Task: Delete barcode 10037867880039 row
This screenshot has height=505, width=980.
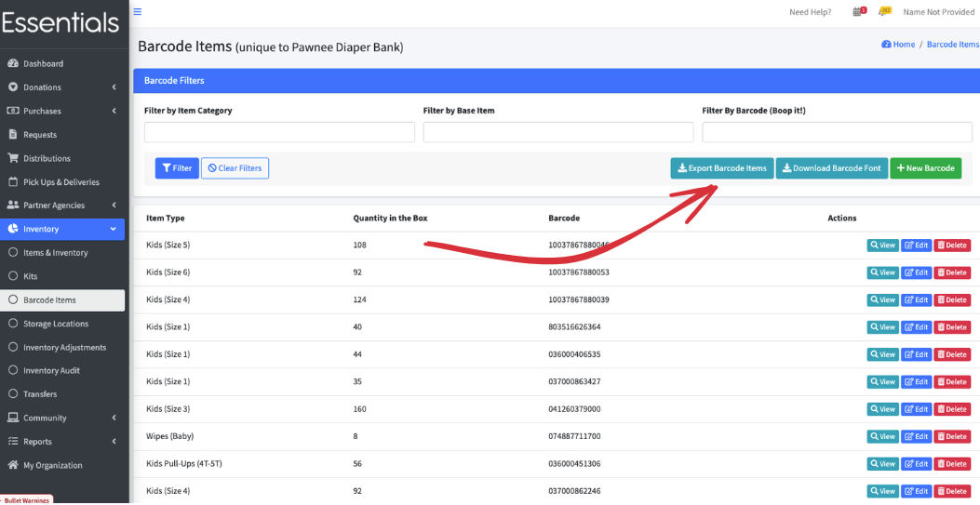Action: tap(952, 299)
